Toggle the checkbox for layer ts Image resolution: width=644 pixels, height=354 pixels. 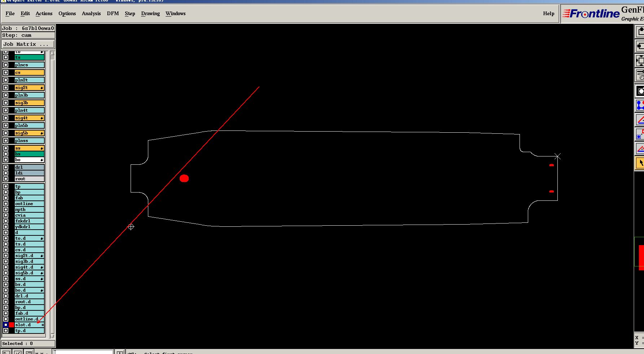pos(6,57)
